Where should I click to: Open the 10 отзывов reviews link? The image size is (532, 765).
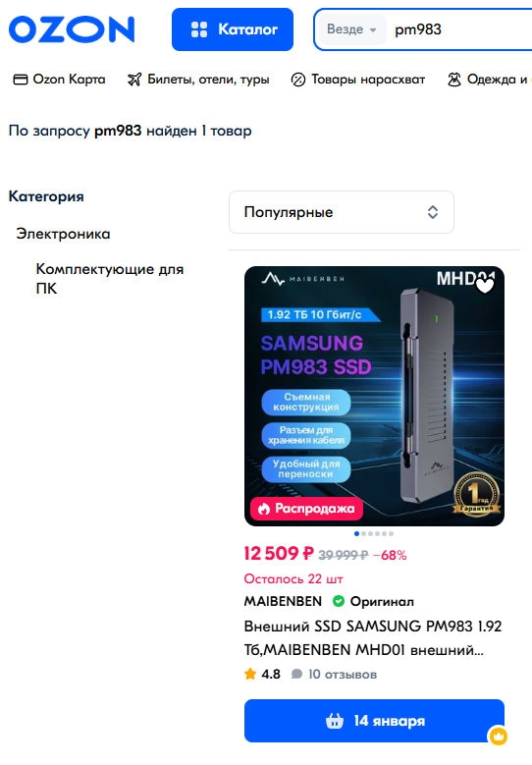[x=335, y=675]
